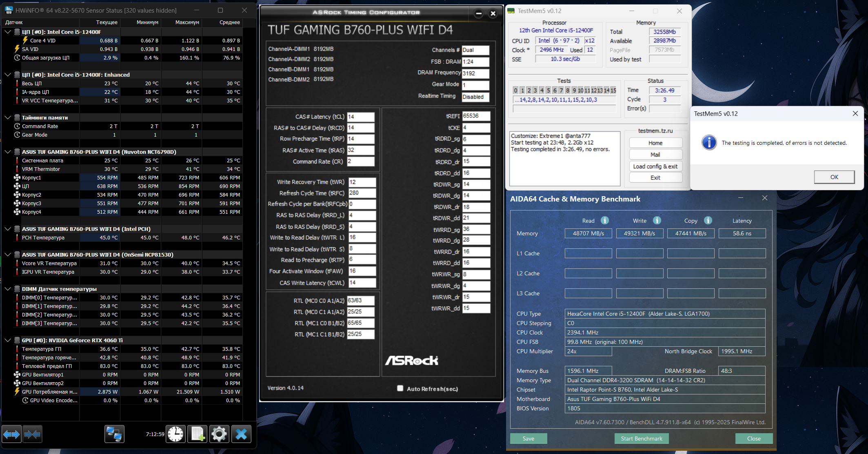This screenshot has height=454, width=868.
Task: Open HWiNFO sensor settings gear icon
Action: click(x=219, y=434)
